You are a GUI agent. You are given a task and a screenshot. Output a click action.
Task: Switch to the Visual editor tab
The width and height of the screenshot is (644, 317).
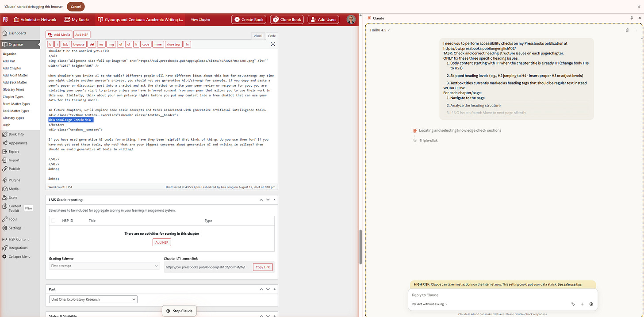pyautogui.click(x=258, y=35)
